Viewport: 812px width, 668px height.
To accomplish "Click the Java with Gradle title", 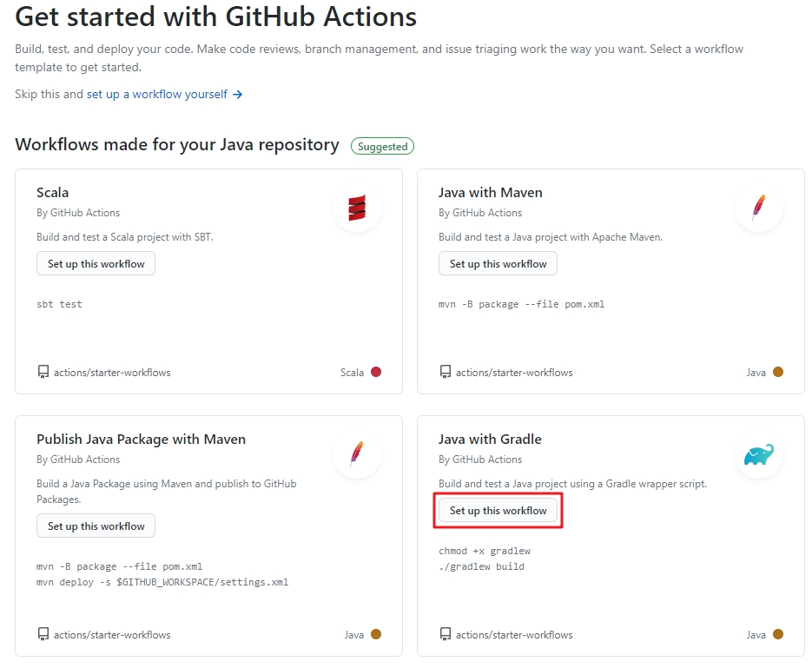I will coord(490,440).
